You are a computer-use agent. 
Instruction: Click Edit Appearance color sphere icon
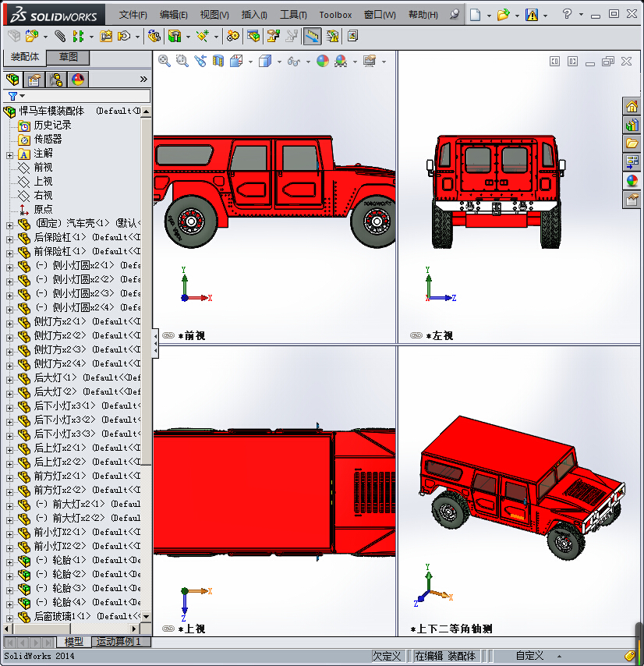(323, 61)
